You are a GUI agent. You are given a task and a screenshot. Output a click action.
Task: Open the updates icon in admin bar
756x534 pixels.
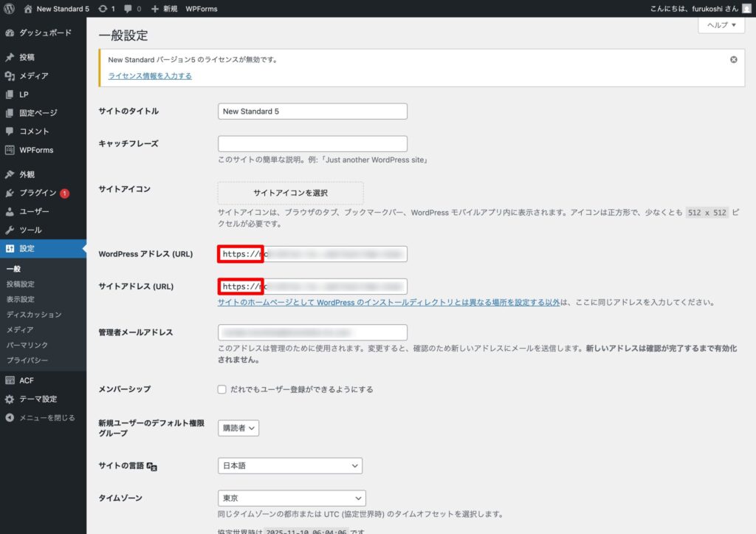[x=102, y=9]
